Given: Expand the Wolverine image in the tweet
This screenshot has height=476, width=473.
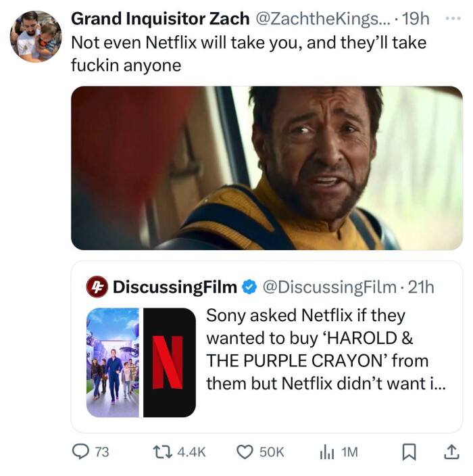Looking at the screenshot, I should 266,168.
